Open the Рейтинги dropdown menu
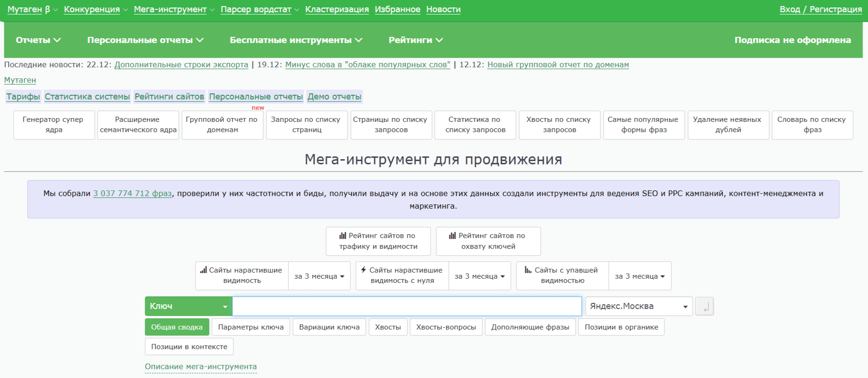The image size is (868, 378). 416,40
